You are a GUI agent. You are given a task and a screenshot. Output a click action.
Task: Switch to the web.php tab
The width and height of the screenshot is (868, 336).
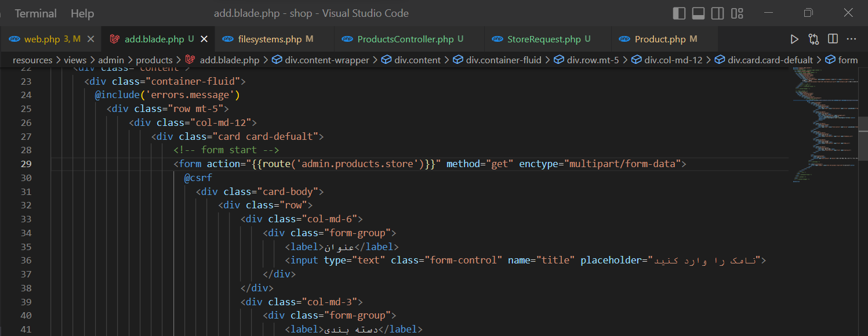tap(42, 39)
